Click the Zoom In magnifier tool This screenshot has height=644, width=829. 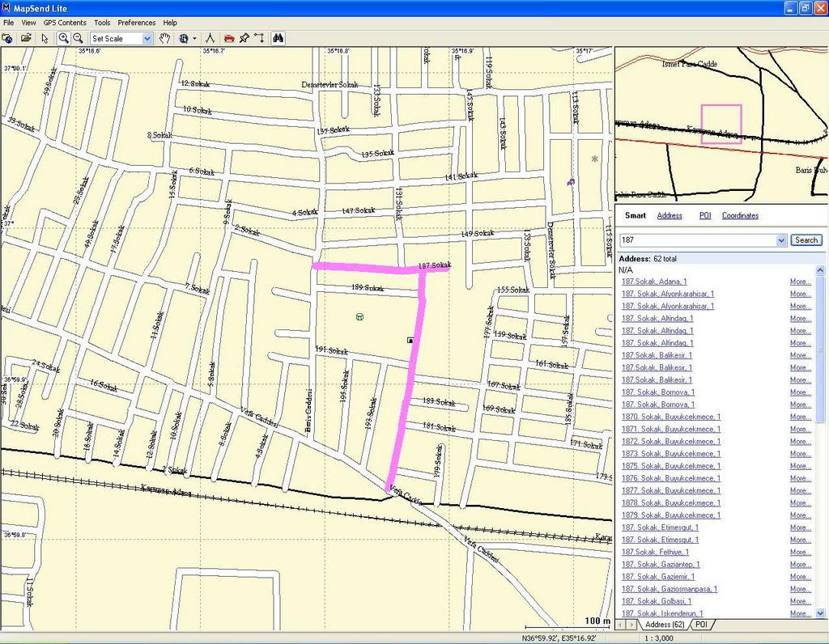point(63,38)
